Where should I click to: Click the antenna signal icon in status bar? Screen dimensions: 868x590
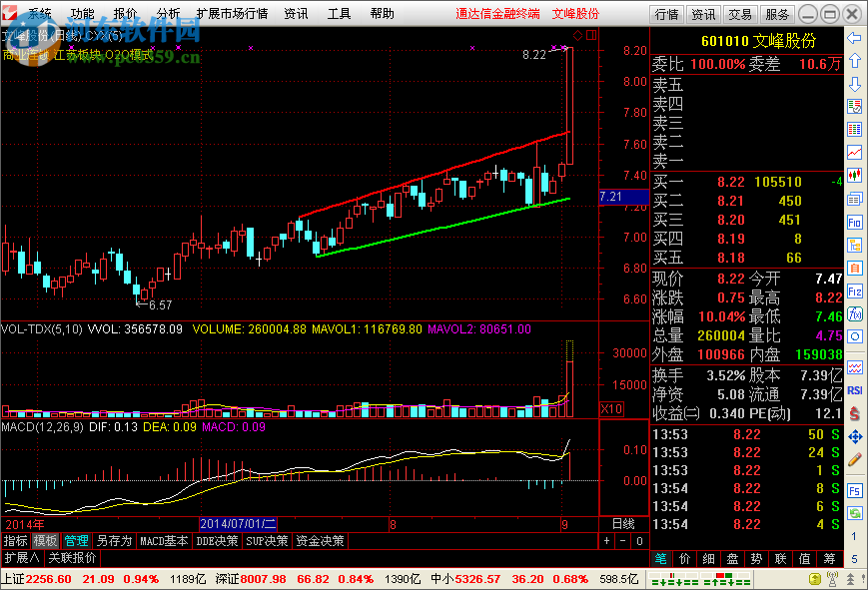point(832,579)
